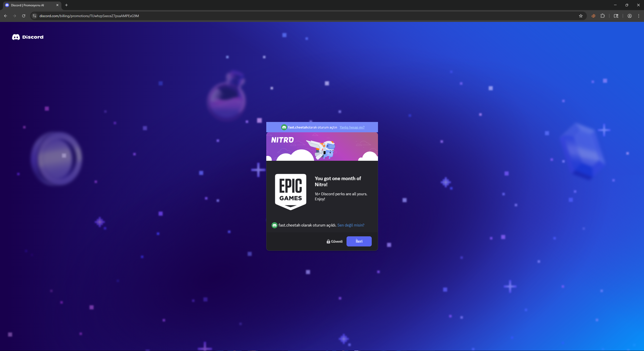Click the "You got one month of Nitro!" heading

(338, 181)
